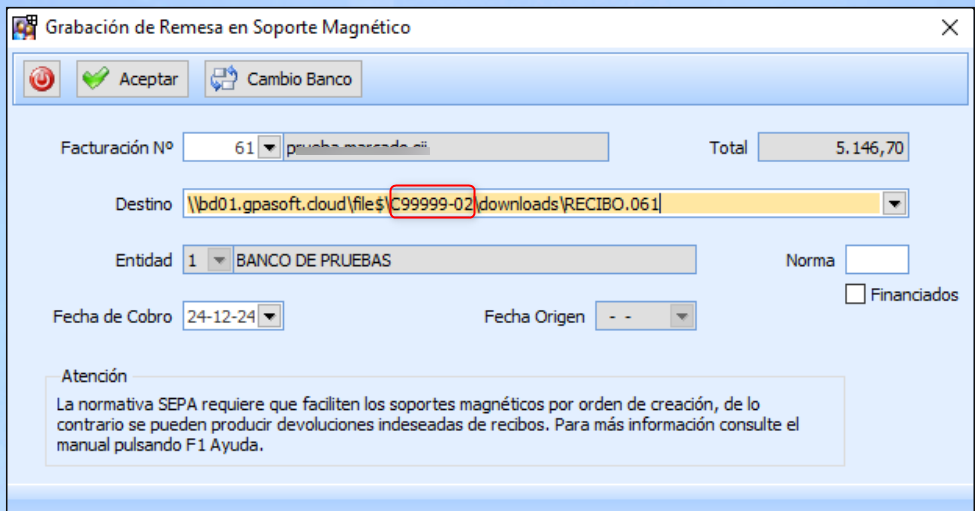Close the Grabación de Remesa window
The width and height of the screenshot is (975, 511).
pos(949,28)
